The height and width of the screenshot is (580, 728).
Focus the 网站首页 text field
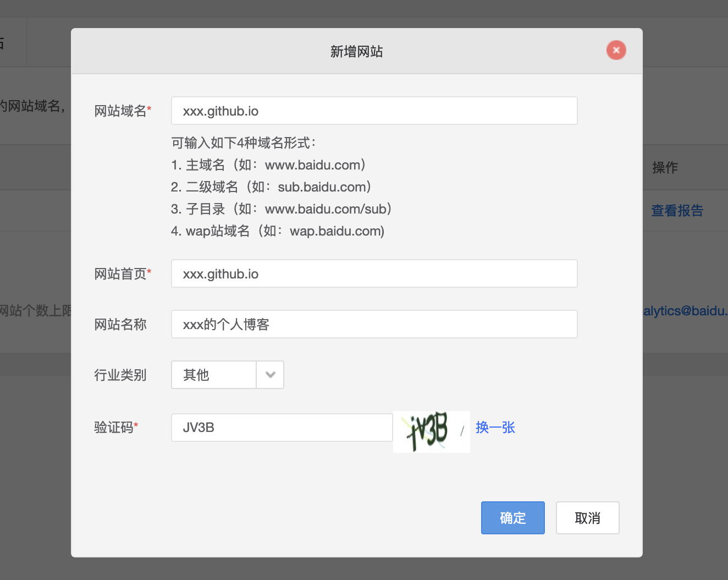374,273
